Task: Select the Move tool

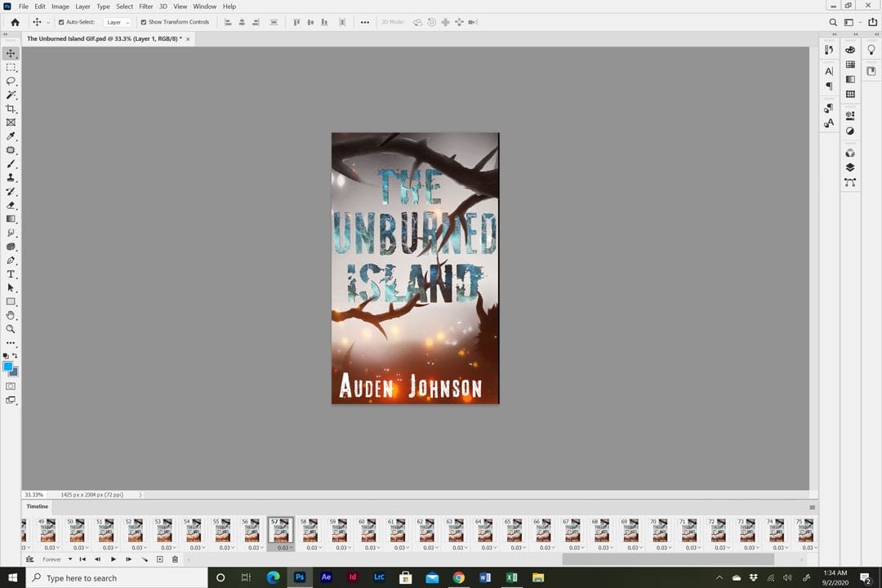Action: [x=11, y=52]
